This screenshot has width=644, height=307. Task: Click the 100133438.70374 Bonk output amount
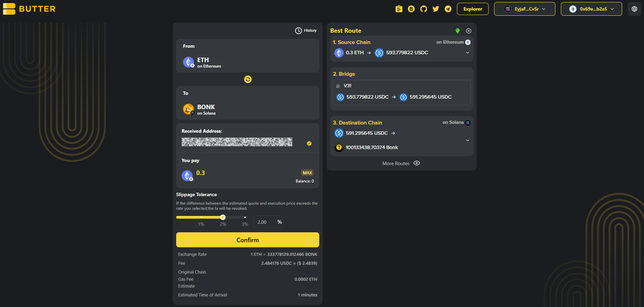[x=371, y=147]
